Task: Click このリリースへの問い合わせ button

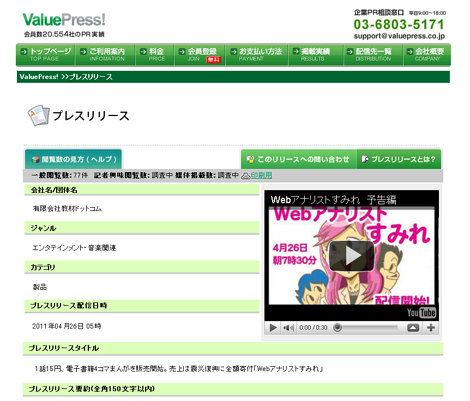Action: tap(299, 159)
